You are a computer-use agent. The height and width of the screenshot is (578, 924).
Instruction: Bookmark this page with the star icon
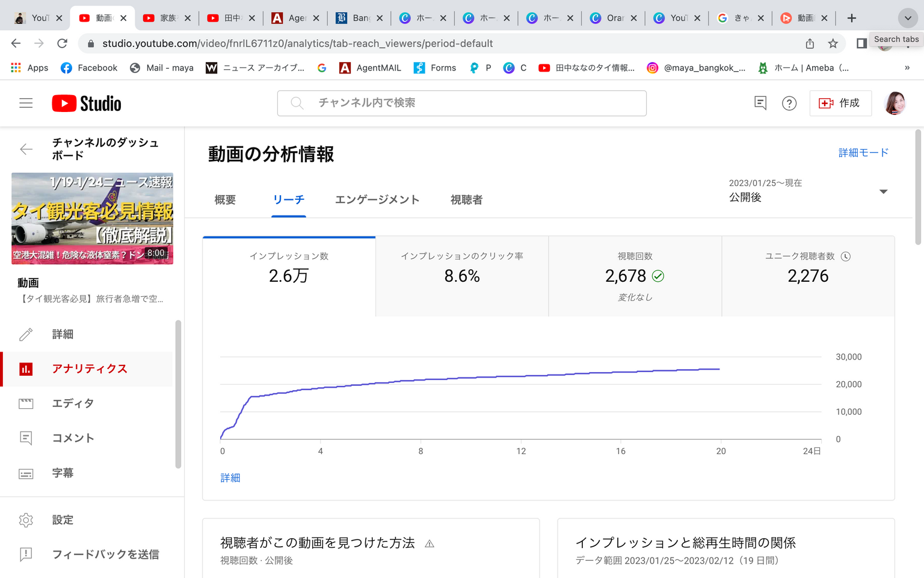[833, 43]
